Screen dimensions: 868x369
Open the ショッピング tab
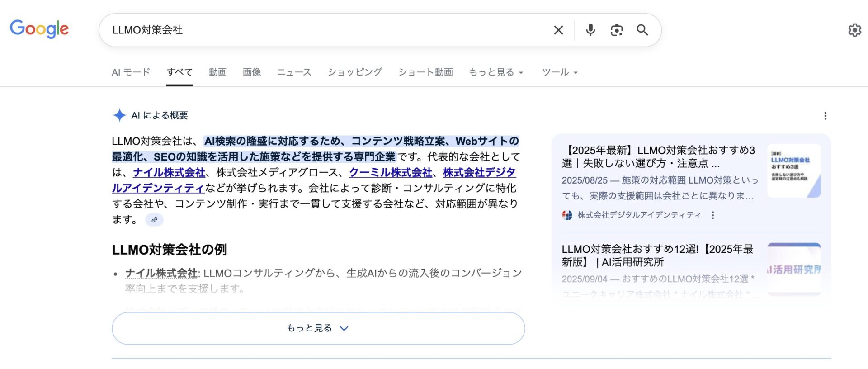(355, 72)
